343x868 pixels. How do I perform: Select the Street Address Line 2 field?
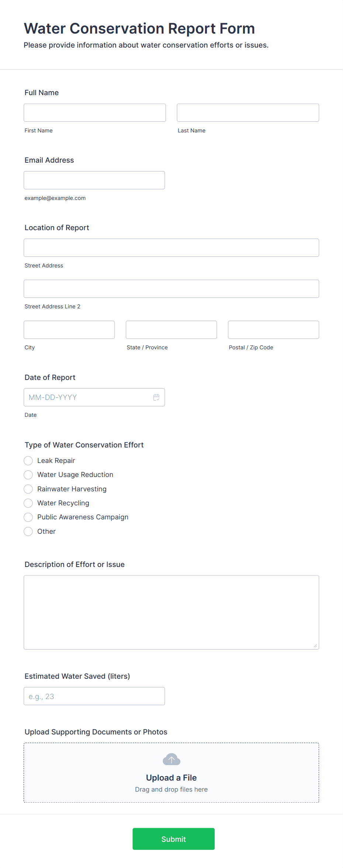171,288
